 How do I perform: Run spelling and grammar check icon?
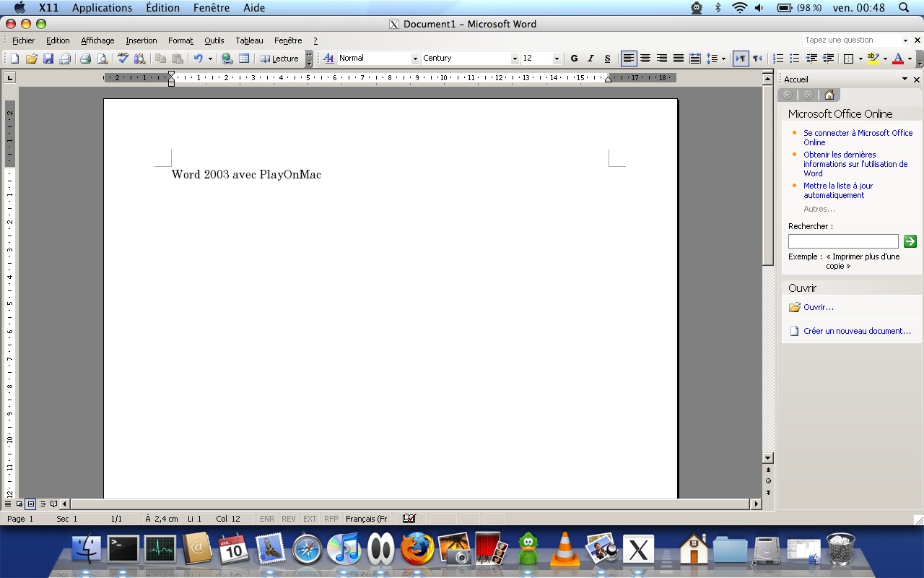click(x=123, y=59)
